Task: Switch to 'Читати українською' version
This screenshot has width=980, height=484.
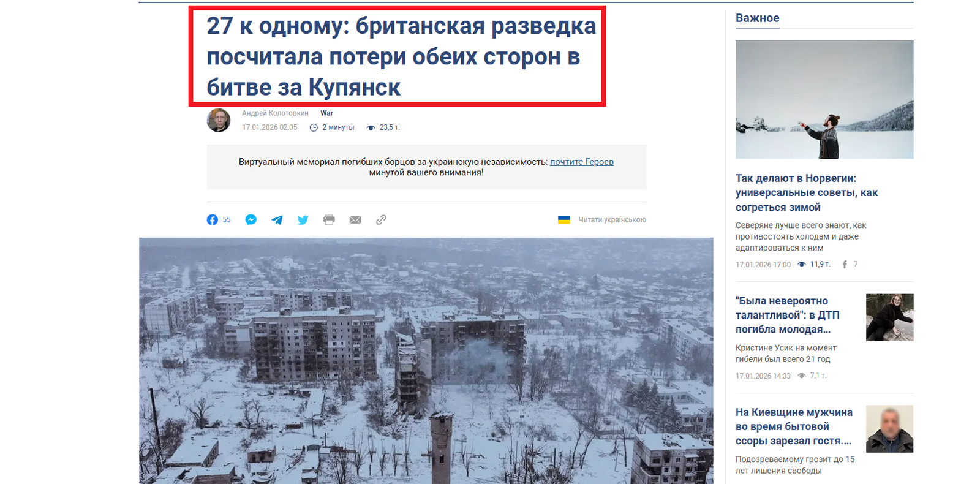Action: [612, 220]
